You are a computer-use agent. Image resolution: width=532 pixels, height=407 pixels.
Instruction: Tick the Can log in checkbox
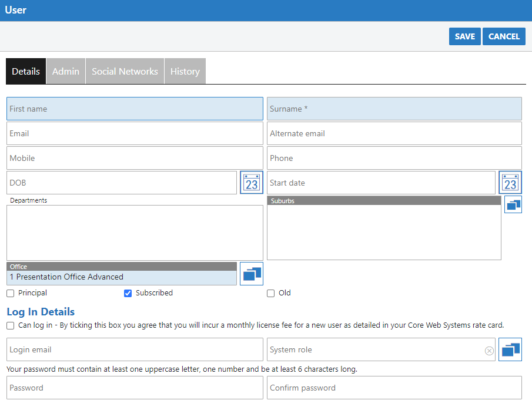11,325
